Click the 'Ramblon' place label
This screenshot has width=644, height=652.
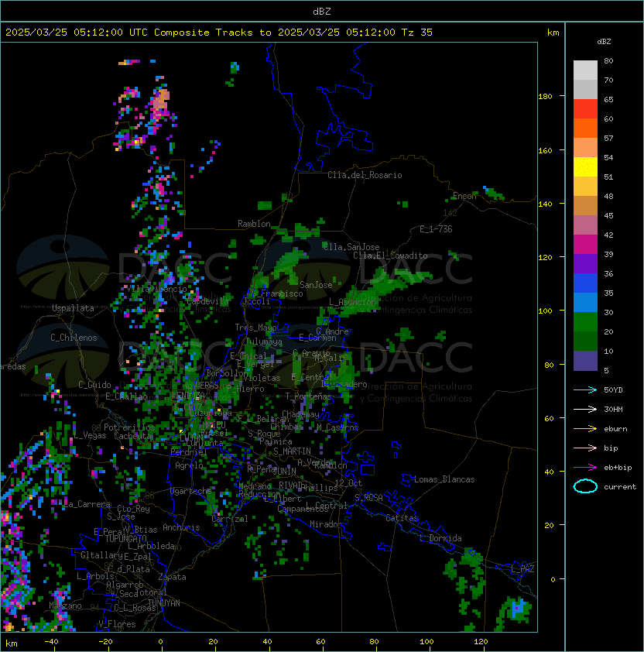point(254,224)
